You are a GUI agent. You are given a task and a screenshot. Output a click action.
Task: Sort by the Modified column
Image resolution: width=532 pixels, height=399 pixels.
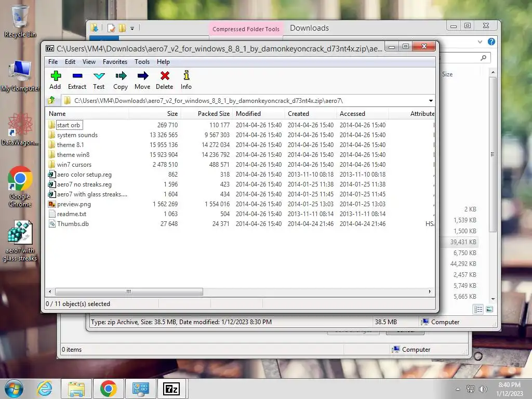pos(259,114)
